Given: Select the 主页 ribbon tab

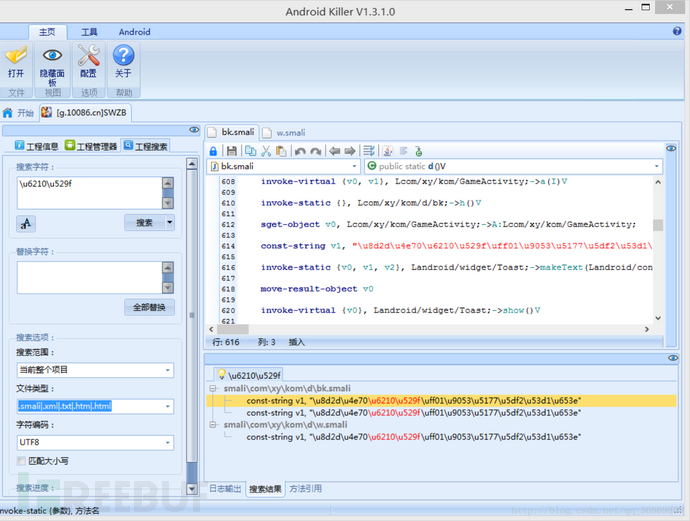Looking at the screenshot, I should (47, 32).
